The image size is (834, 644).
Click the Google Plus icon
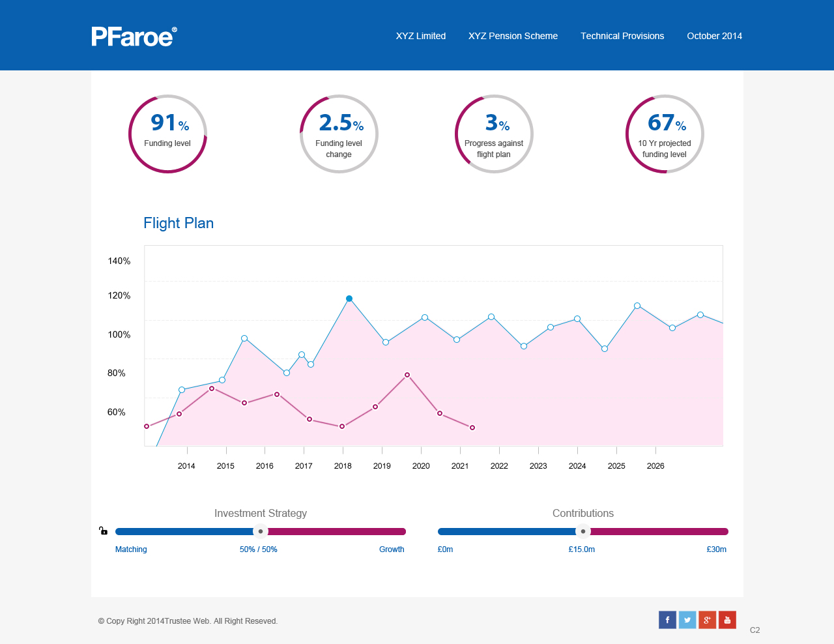pos(707,620)
